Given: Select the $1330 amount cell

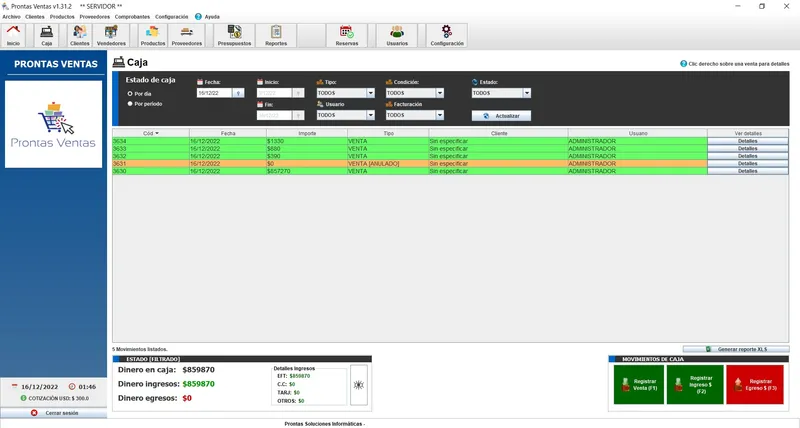Looking at the screenshot, I should click(307, 141).
